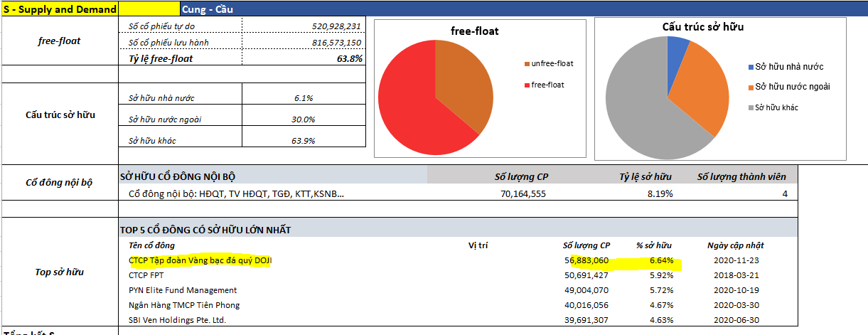Click the blue Sở hữu nhà nước legend marker
Screen dimensions: 868x335
(751, 67)
